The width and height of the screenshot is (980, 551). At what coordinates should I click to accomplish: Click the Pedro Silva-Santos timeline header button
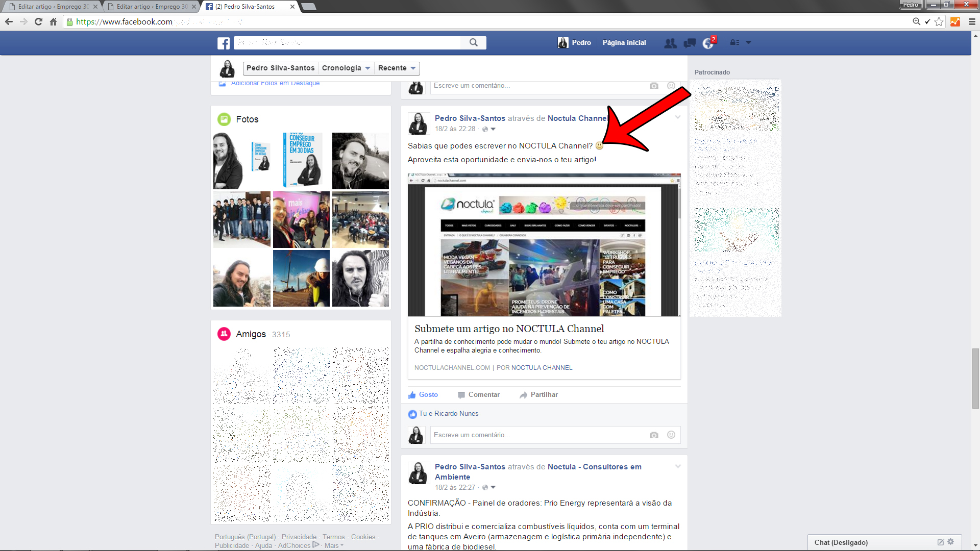[280, 68]
